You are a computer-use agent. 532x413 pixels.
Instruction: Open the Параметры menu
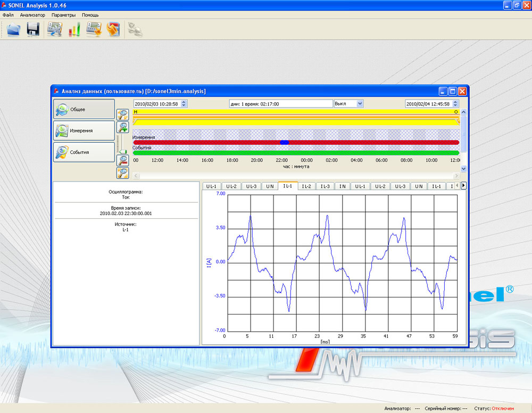pos(63,15)
